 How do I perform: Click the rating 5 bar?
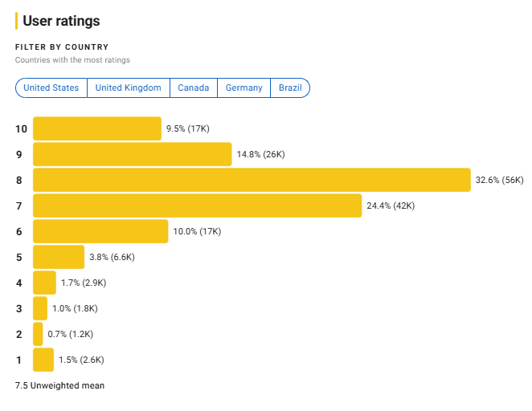(59, 257)
